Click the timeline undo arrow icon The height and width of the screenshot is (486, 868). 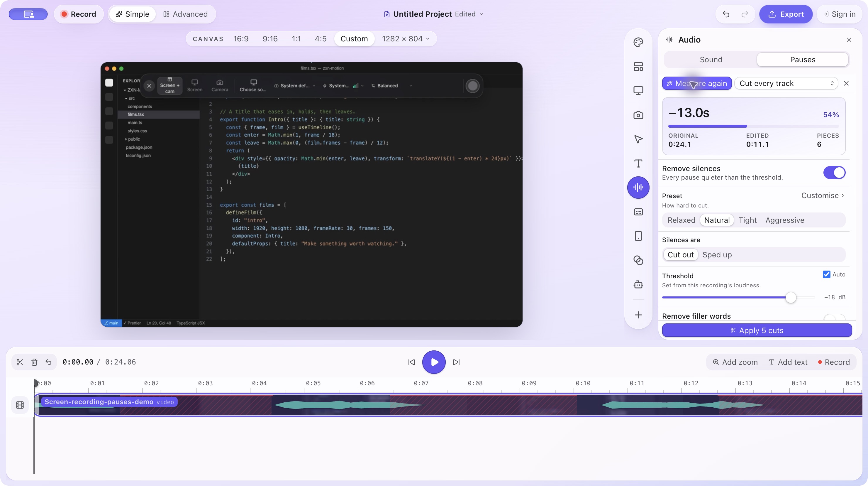coord(48,362)
